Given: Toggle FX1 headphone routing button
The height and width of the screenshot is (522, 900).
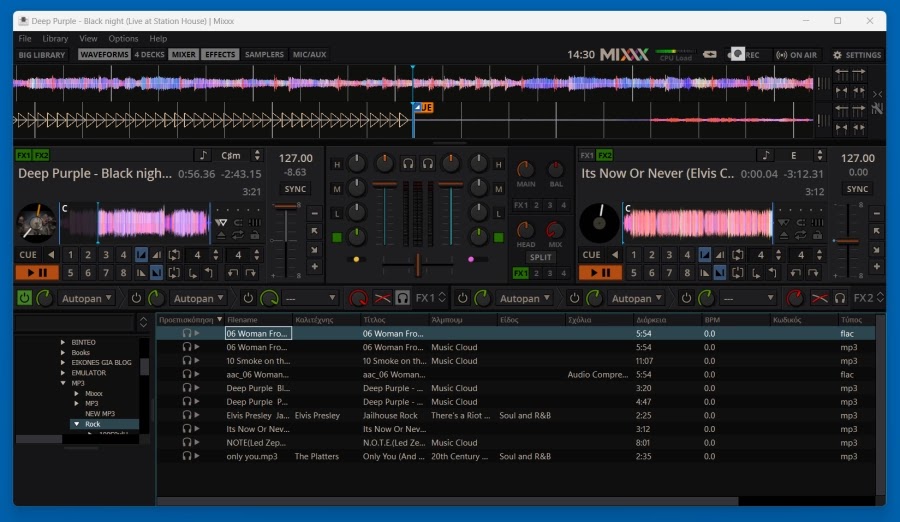Looking at the screenshot, I should pyautogui.click(x=403, y=298).
